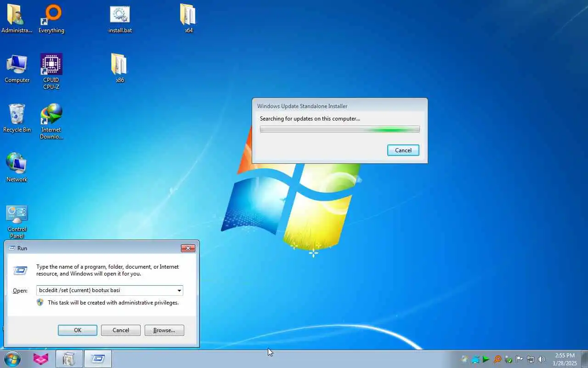Select the CPUID CPU-Z shortcut
588x368 pixels.
[51, 71]
